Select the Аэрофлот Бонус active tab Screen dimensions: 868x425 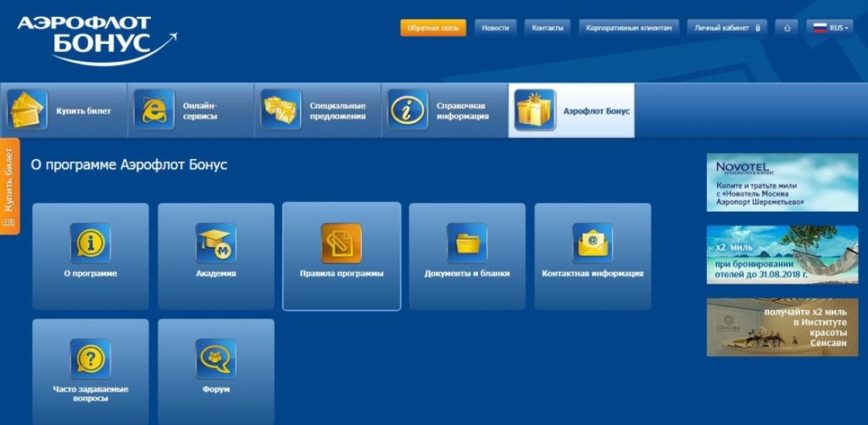point(572,110)
